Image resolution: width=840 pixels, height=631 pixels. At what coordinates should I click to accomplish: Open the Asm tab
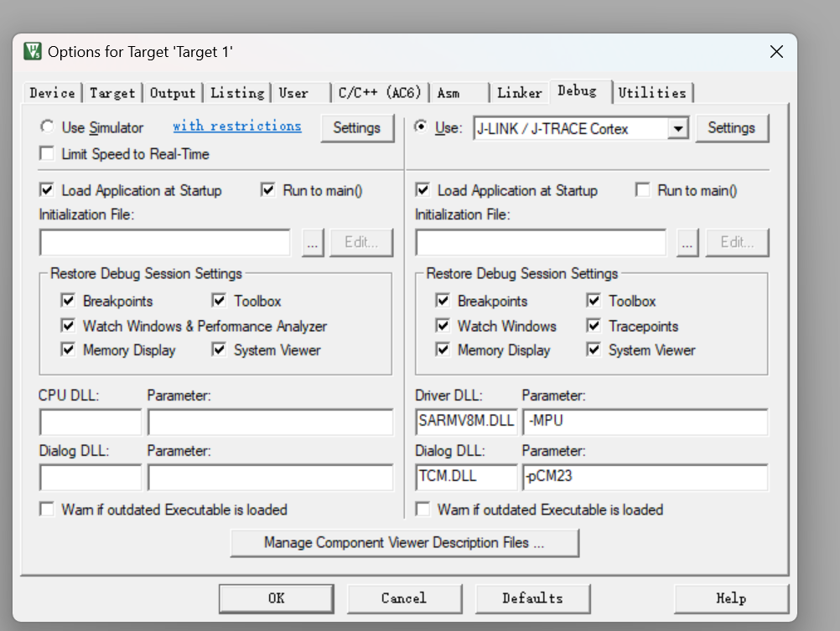[459, 93]
